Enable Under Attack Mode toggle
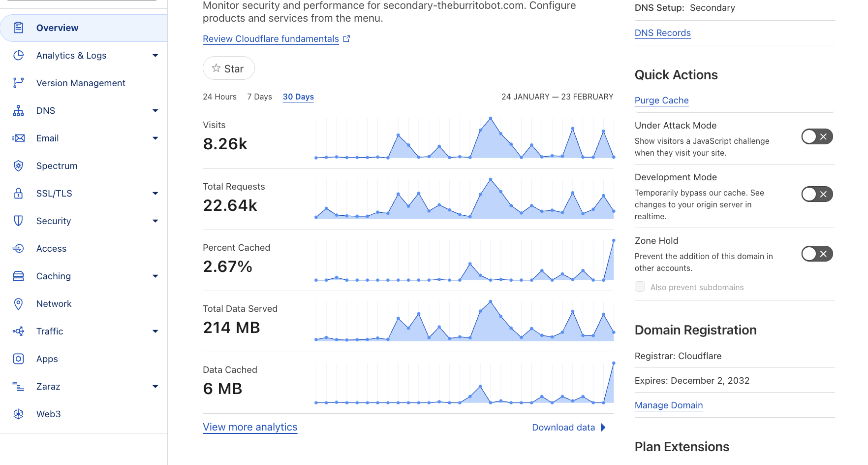Image resolution: width=868 pixels, height=465 pixels. click(x=817, y=136)
